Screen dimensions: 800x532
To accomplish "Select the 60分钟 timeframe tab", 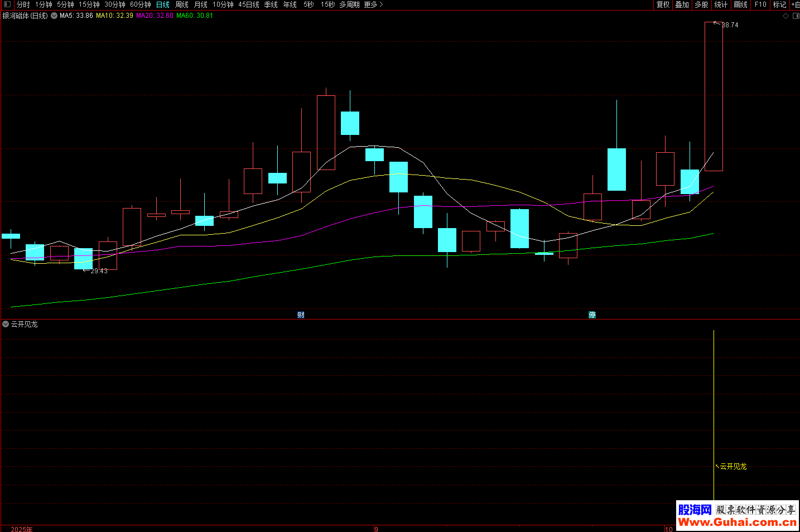I will tap(141, 4).
